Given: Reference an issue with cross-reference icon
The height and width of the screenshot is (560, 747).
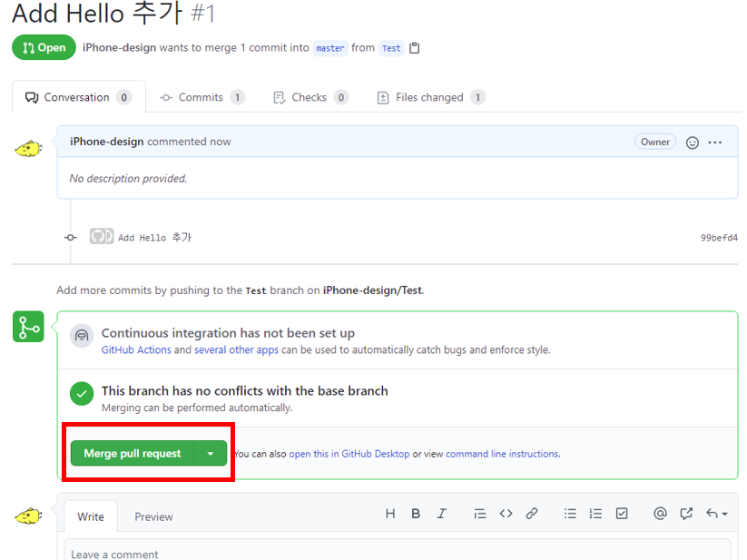Looking at the screenshot, I should point(686,514).
